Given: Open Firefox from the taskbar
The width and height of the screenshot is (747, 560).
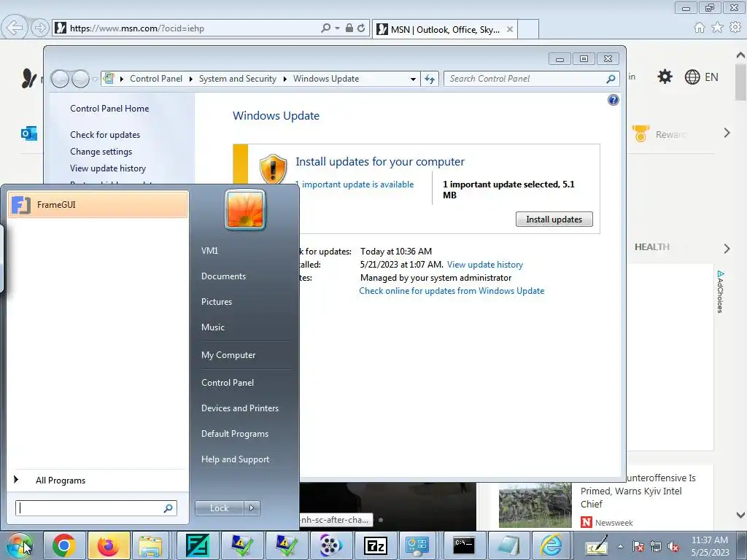Looking at the screenshot, I should point(109,545).
